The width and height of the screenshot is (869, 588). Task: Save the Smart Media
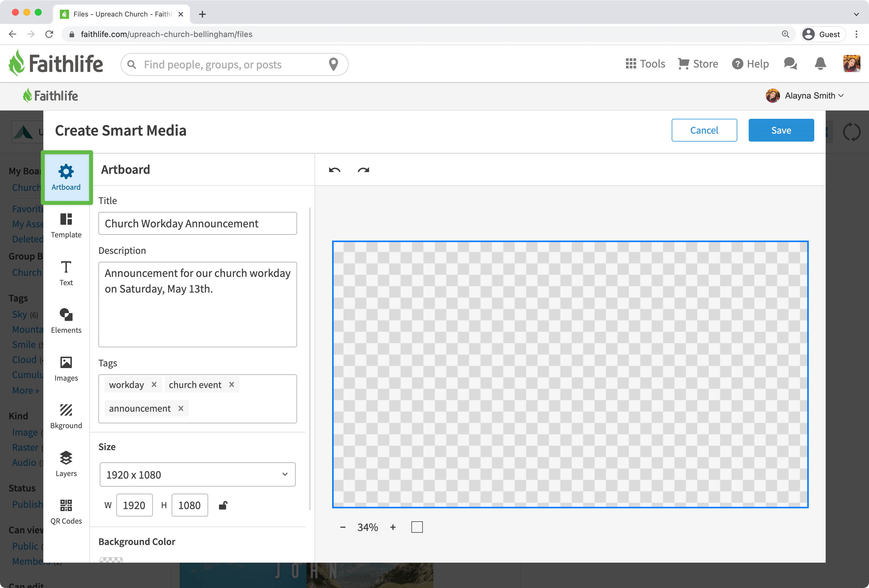[x=781, y=130]
